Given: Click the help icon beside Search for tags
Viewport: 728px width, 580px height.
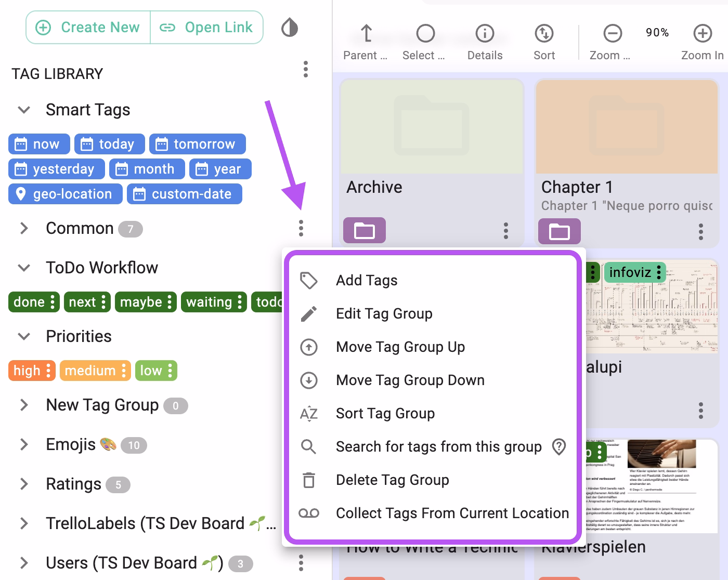Looking at the screenshot, I should [558, 447].
